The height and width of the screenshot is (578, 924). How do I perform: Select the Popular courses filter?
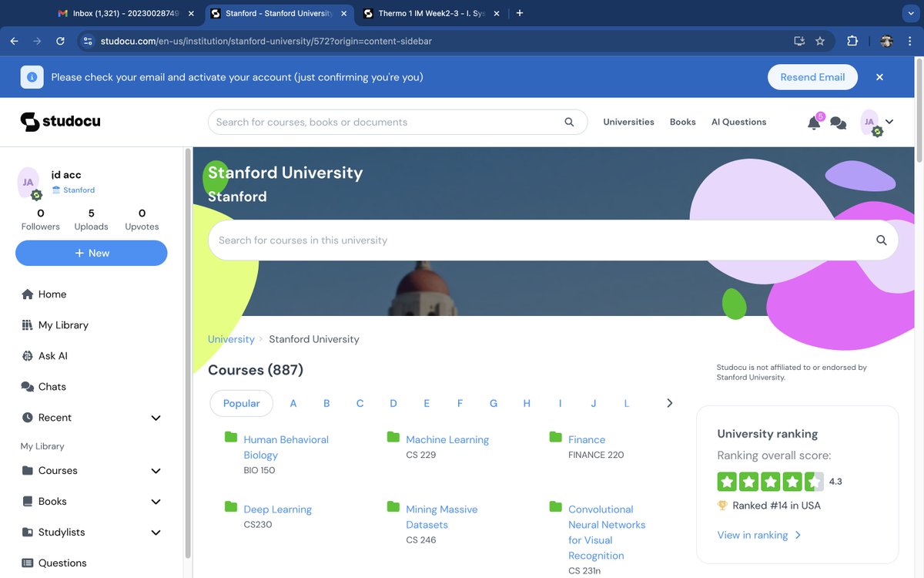tap(241, 403)
